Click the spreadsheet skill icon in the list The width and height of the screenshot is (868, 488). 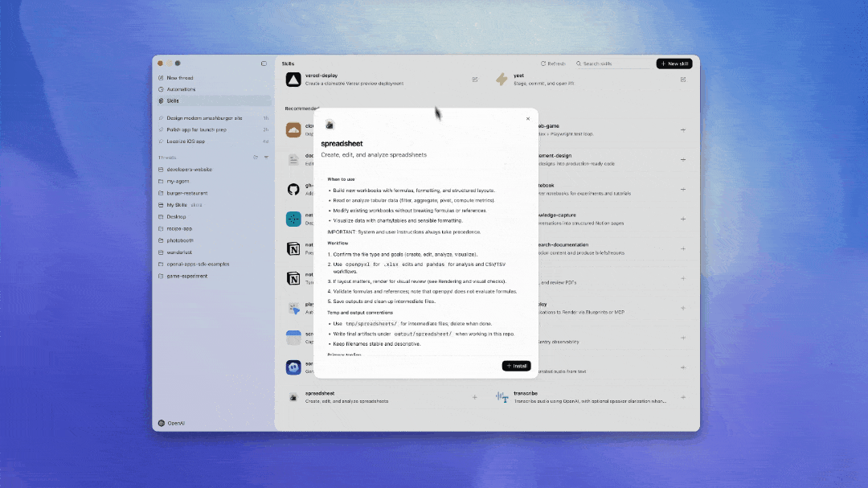(x=293, y=397)
